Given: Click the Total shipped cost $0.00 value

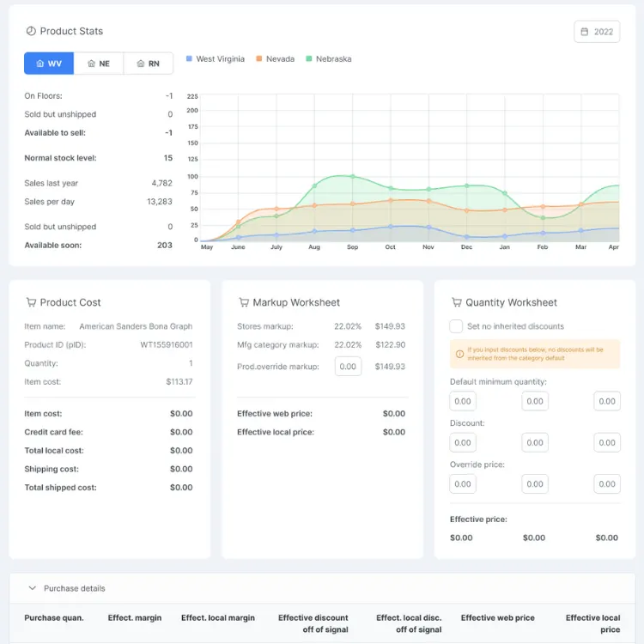Looking at the screenshot, I should [x=181, y=488].
